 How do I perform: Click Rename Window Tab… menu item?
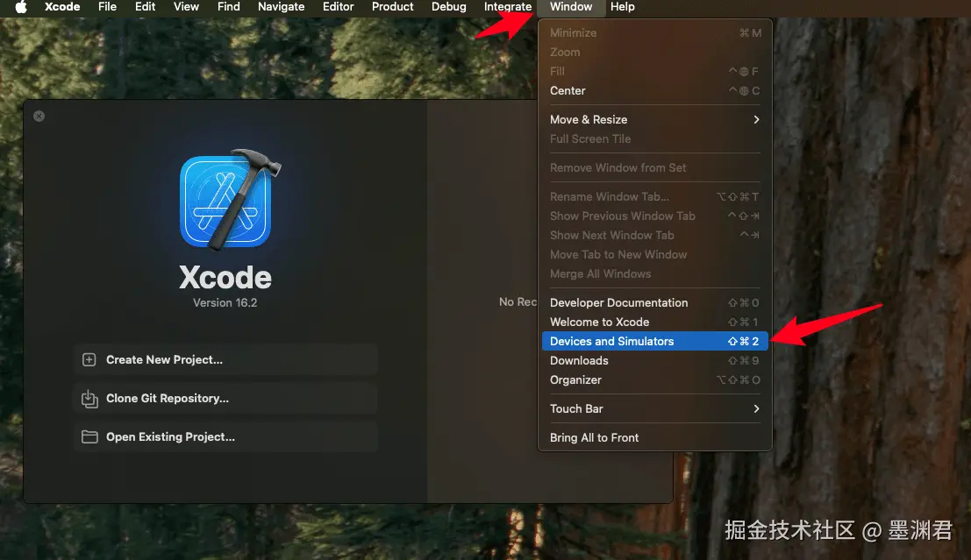click(654, 196)
